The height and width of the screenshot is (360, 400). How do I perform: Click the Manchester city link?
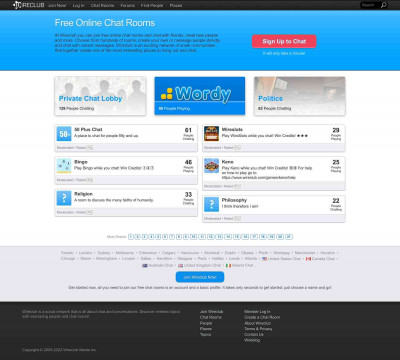pyautogui.click(x=305, y=253)
